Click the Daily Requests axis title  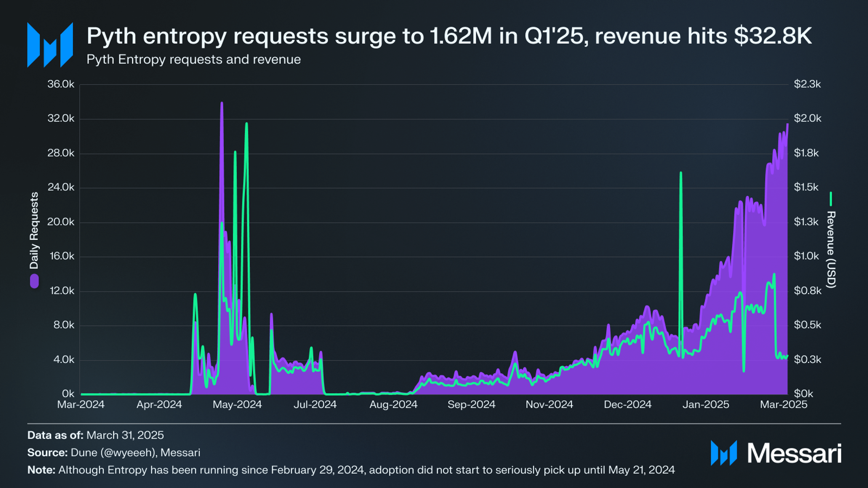[x=34, y=231]
